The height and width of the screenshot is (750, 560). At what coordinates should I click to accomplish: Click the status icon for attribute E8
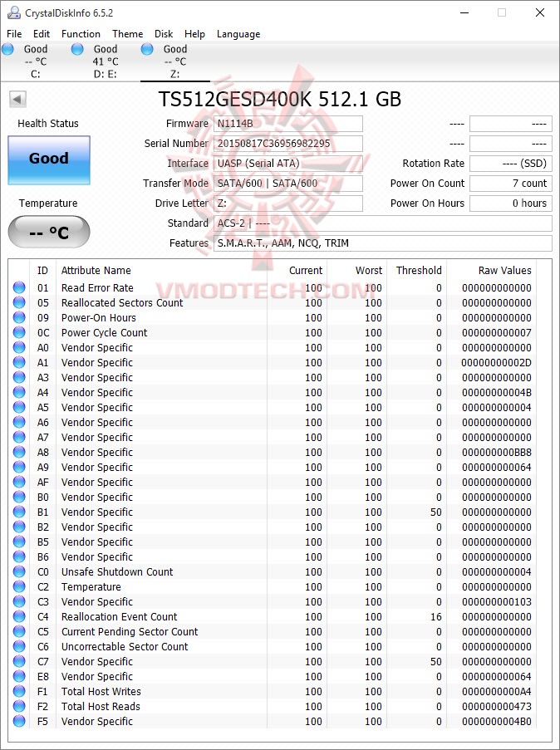tap(19, 676)
